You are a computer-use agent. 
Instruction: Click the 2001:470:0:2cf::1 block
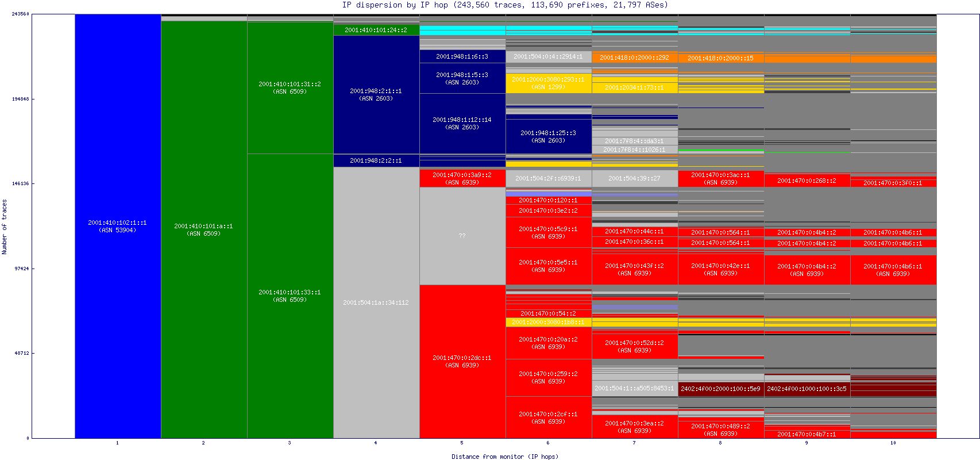point(549,417)
